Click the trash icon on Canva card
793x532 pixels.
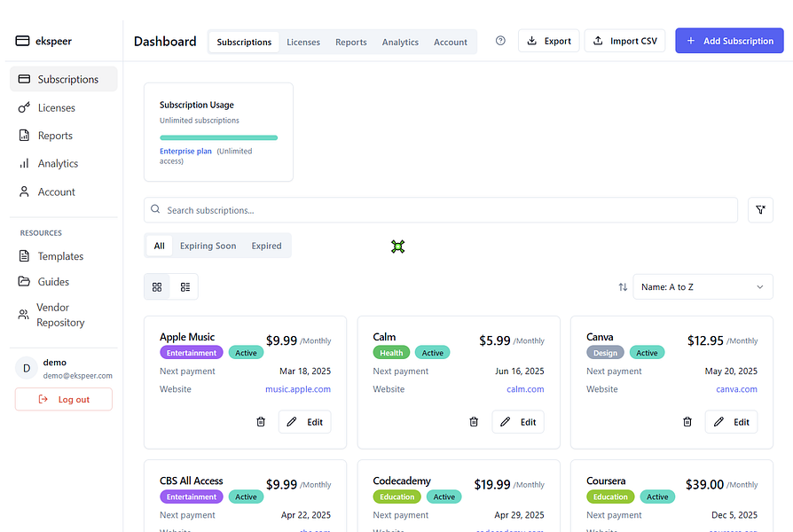[687, 422]
